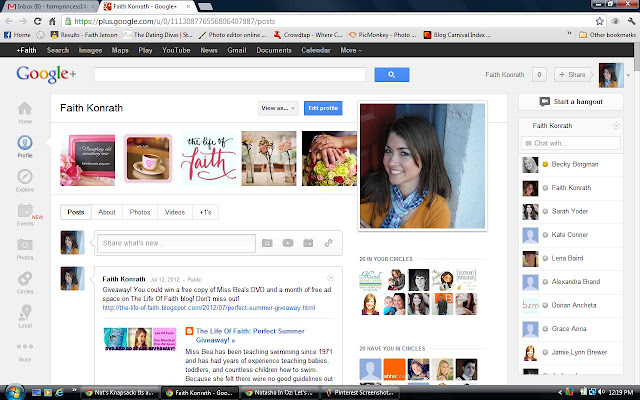The width and height of the screenshot is (640, 400).
Task: Open The Life Of Faith: Perfect Summer Giveaway title
Action: [250, 336]
